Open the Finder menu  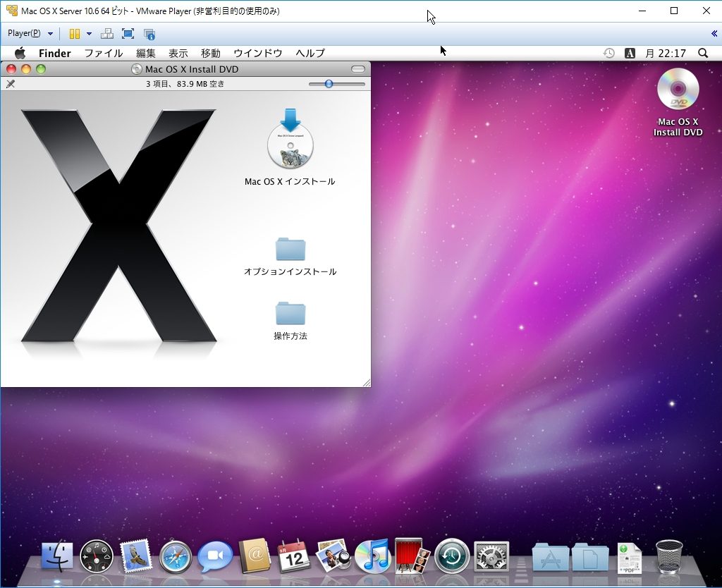55,54
